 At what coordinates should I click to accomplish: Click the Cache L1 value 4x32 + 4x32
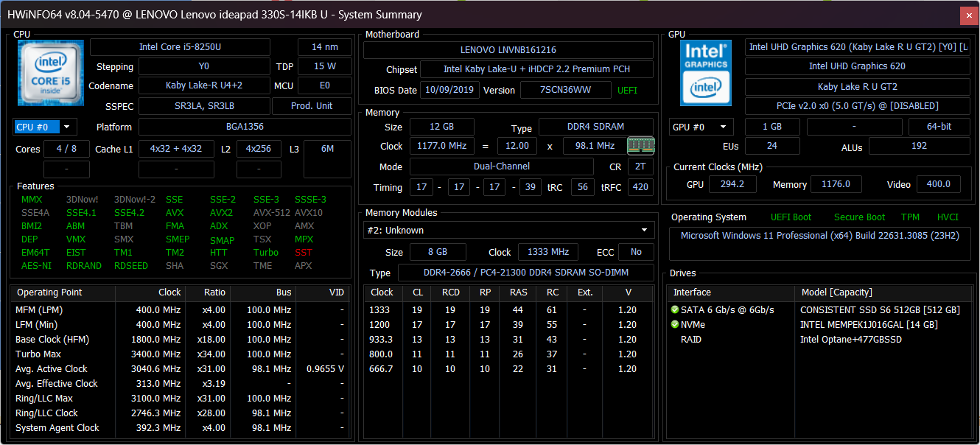[x=176, y=149]
